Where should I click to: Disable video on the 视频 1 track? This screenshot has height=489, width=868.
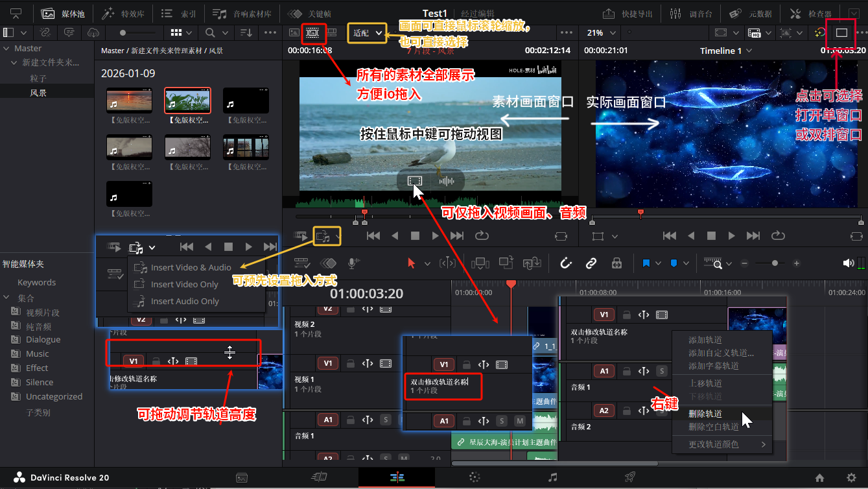coord(386,364)
